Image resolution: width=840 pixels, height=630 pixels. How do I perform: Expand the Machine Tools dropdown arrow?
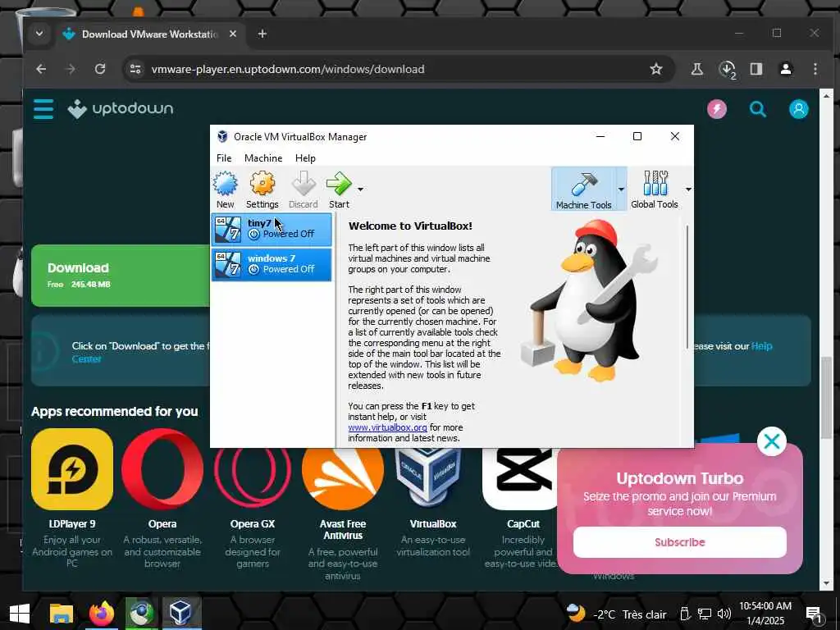point(621,189)
